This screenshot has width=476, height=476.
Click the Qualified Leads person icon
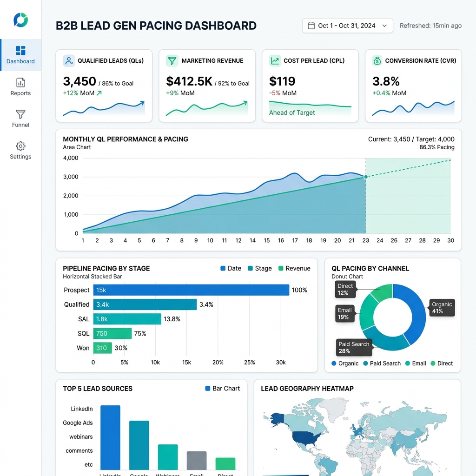point(69,61)
